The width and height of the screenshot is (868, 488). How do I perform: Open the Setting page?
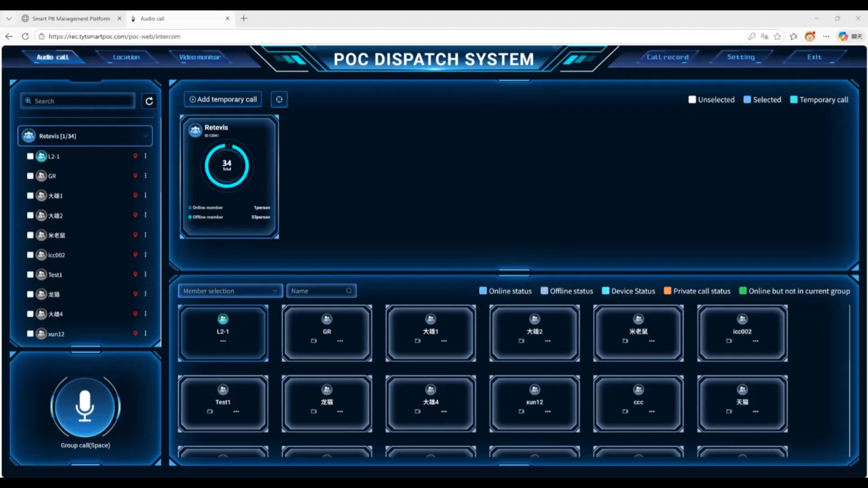741,57
